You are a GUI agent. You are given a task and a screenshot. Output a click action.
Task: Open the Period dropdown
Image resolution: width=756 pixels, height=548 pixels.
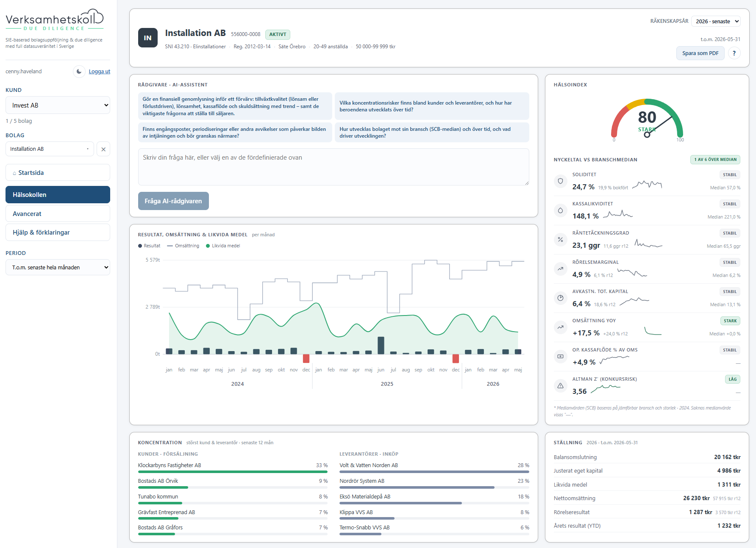[58, 267]
